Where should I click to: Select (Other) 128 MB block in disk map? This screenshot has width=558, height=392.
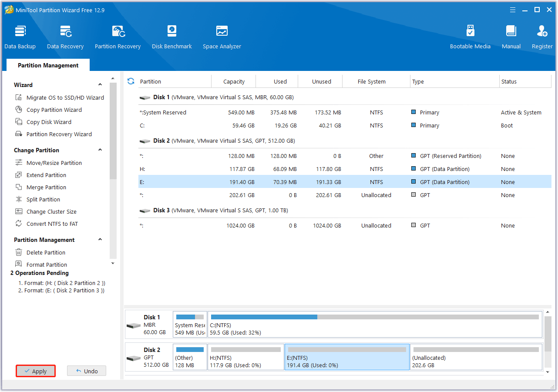pos(190,357)
